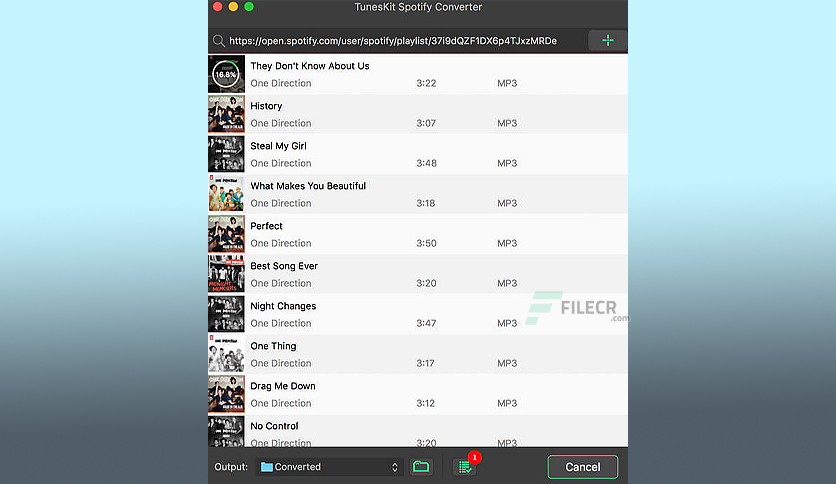836x484 pixels.
Task: Close the window with red button
Action: click(x=218, y=6)
